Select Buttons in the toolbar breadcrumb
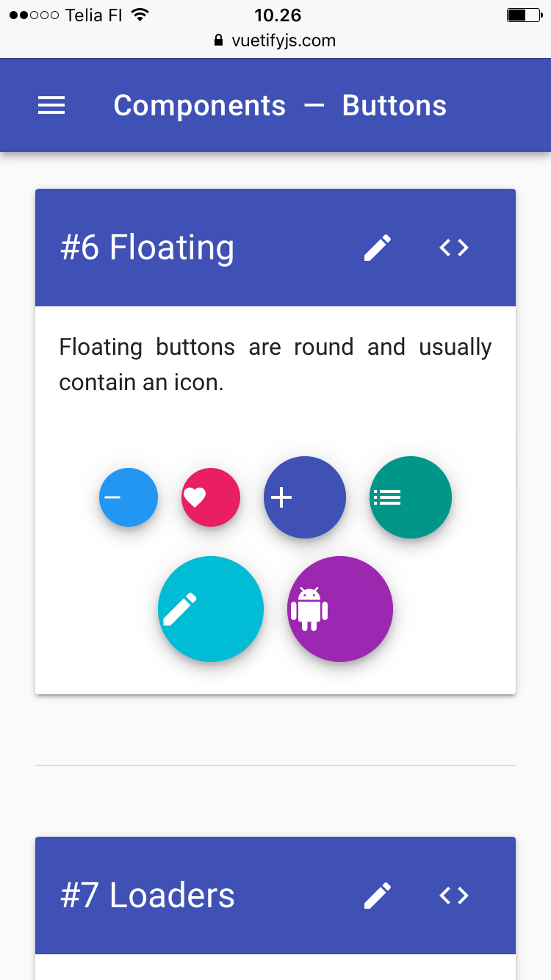Image resolution: width=551 pixels, height=980 pixels. [394, 105]
